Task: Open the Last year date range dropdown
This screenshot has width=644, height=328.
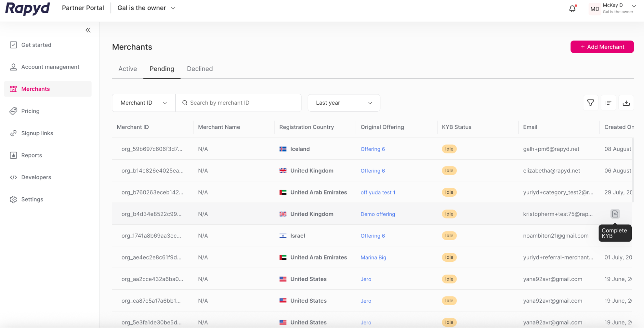Action: [x=344, y=103]
